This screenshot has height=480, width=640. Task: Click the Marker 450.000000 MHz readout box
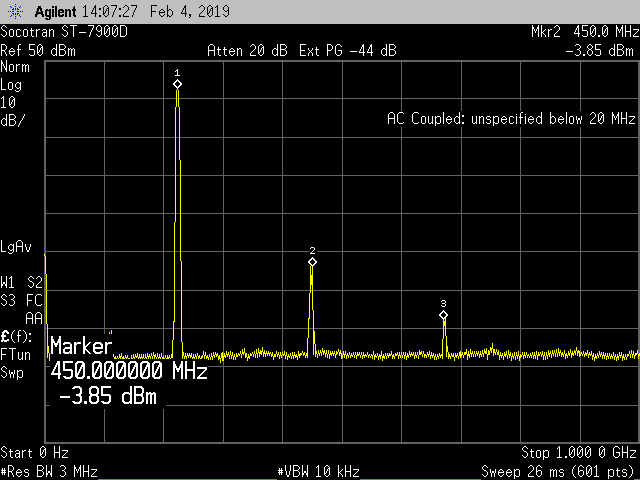coord(128,371)
